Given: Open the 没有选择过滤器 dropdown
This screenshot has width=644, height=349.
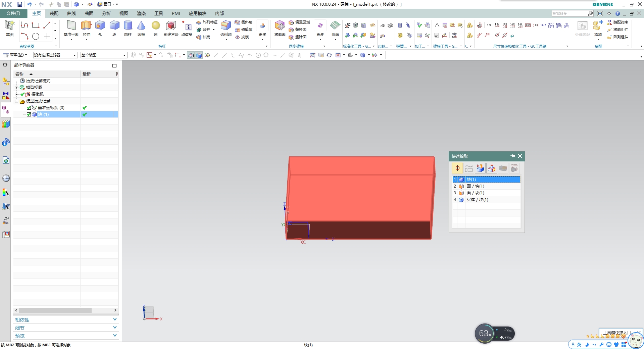Looking at the screenshot, I should click(x=75, y=55).
